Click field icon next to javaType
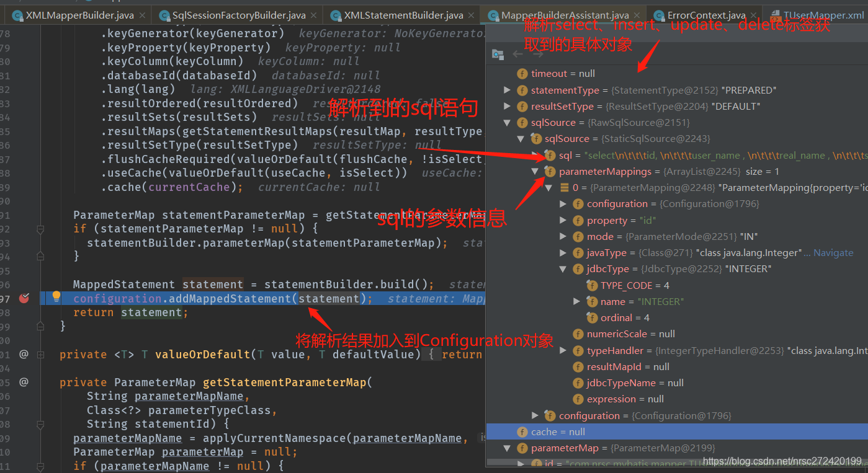The image size is (868, 473). pyautogui.click(x=578, y=252)
